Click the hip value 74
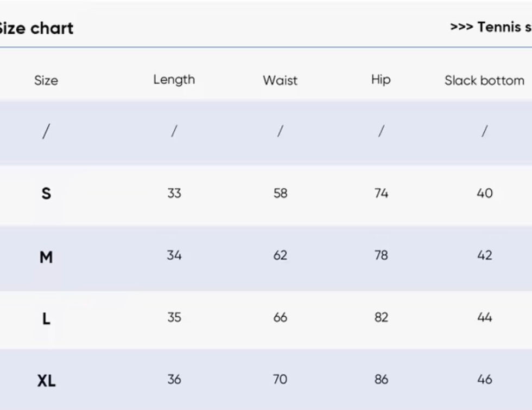Image resolution: width=532 pixels, height=410 pixels. pyautogui.click(x=381, y=194)
